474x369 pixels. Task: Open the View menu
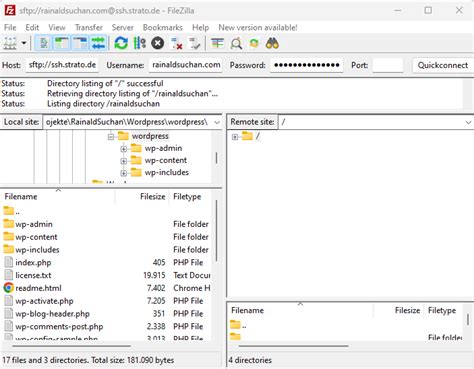57,27
